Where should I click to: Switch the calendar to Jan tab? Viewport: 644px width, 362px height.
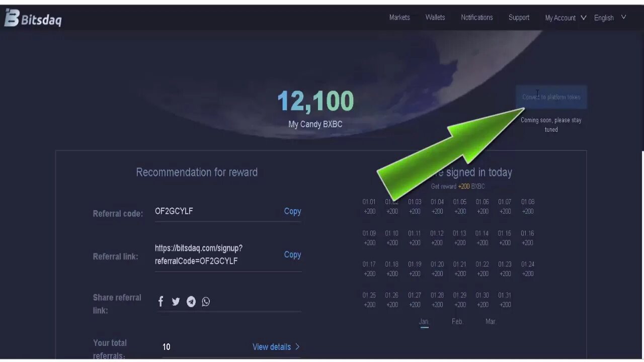[x=424, y=322]
